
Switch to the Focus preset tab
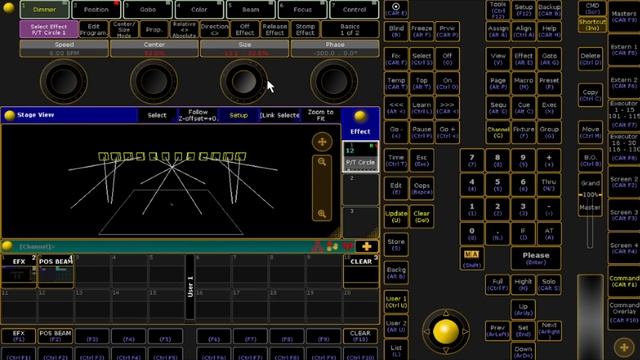302,10
